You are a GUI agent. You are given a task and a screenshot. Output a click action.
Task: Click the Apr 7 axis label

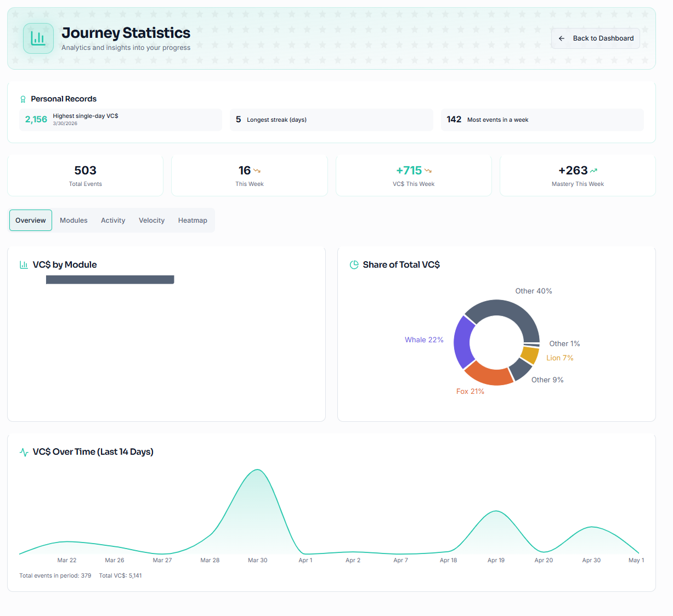tap(401, 561)
